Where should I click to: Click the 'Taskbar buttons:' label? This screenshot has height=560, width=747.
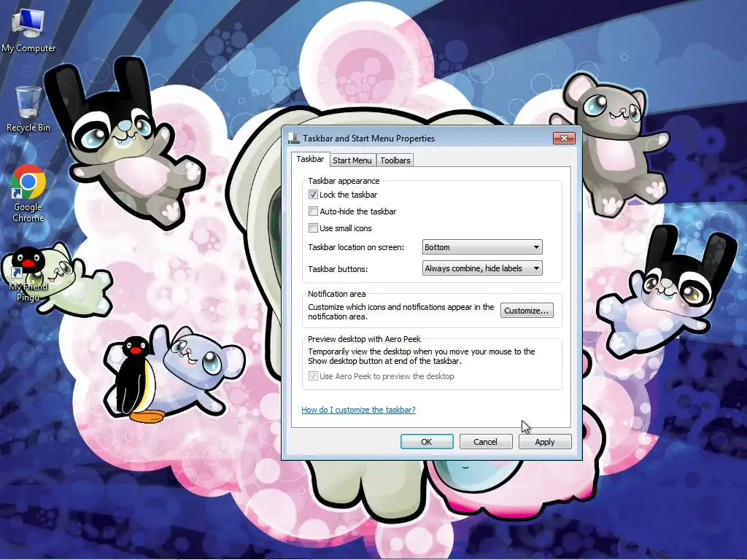click(x=338, y=269)
